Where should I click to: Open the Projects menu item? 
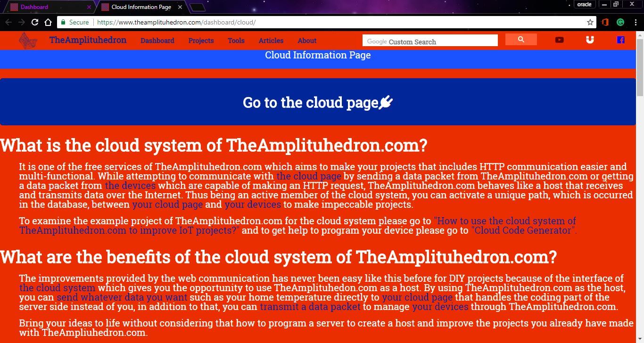pyautogui.click(x=201, y=41)
